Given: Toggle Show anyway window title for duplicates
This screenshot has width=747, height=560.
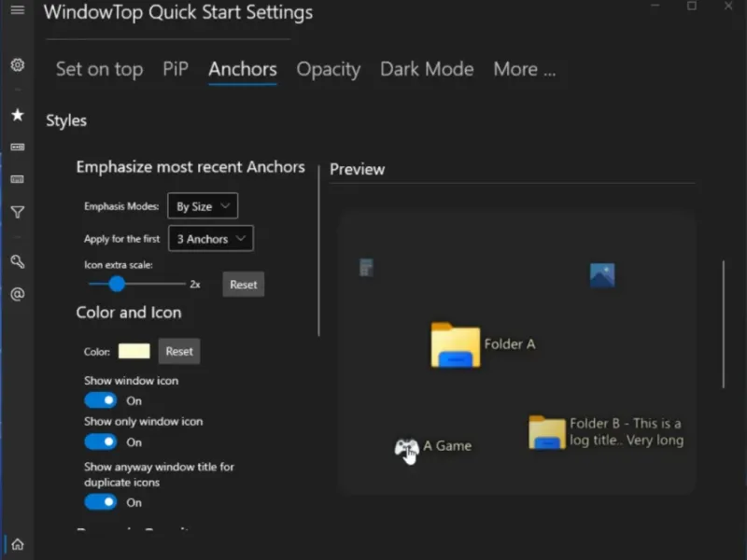Looking at the screenshot, I should click(101, 502).
